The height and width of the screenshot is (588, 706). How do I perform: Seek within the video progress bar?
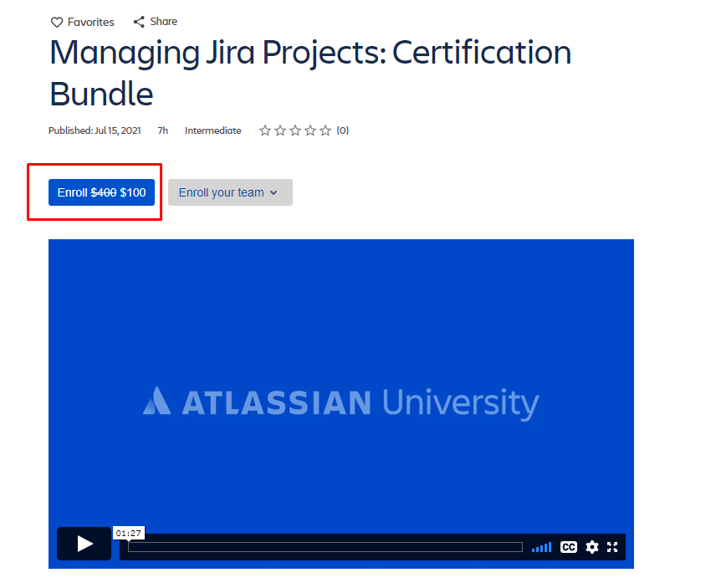pyautogui.click(x=325, y=547)
